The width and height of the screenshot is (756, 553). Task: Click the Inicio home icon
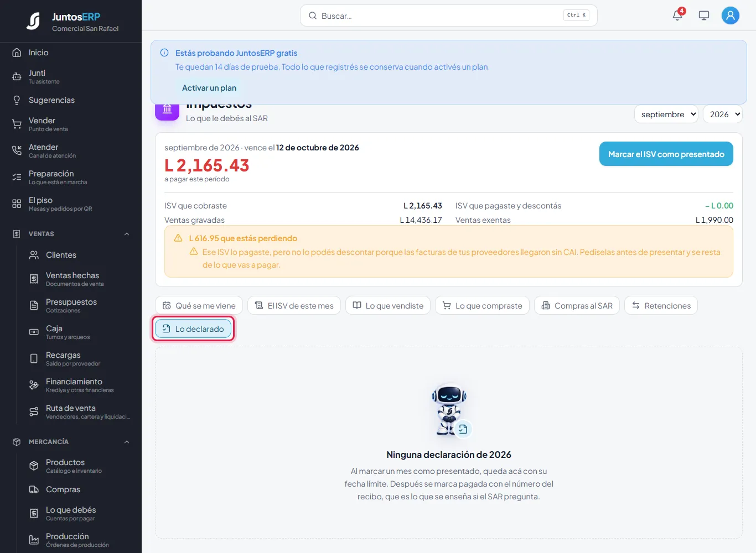point(17,53)
